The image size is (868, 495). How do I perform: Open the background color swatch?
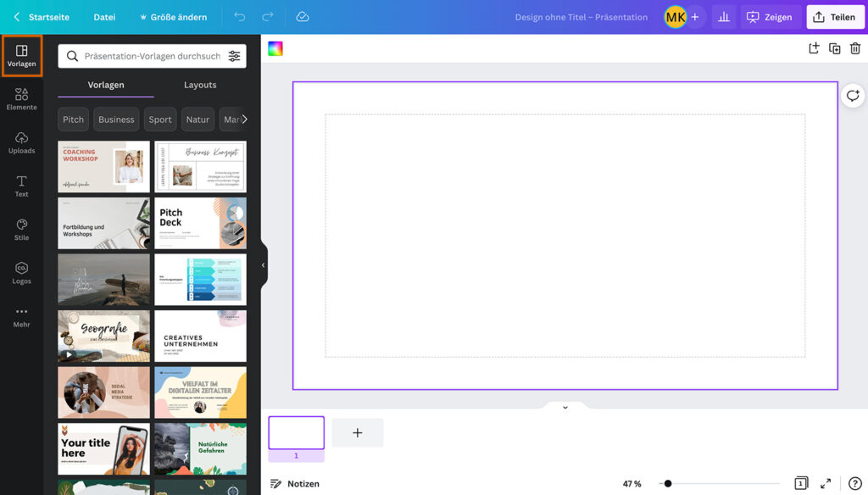275,49
